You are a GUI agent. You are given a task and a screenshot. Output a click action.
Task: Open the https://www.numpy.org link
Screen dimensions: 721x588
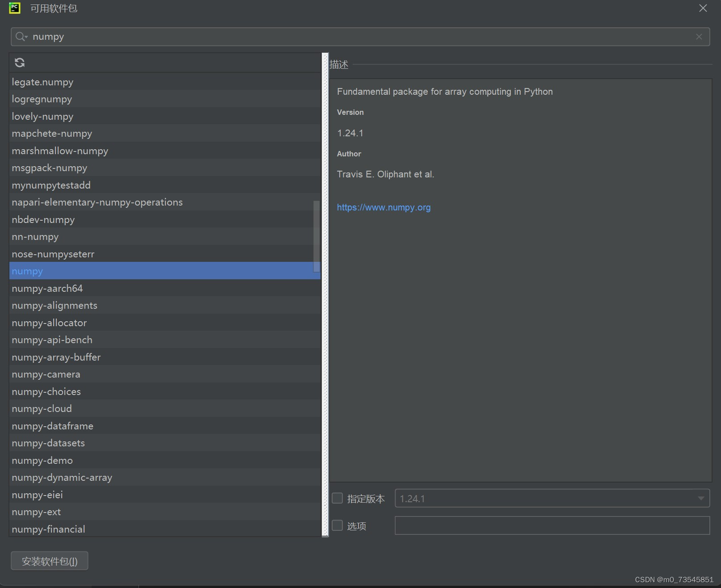(x=384, y=207)
